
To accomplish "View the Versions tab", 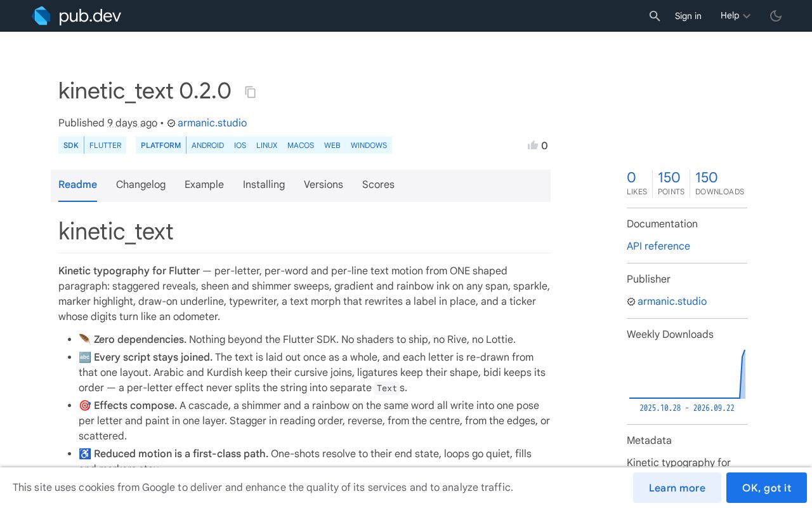I will pyautogui.click(x=324, y=185).
